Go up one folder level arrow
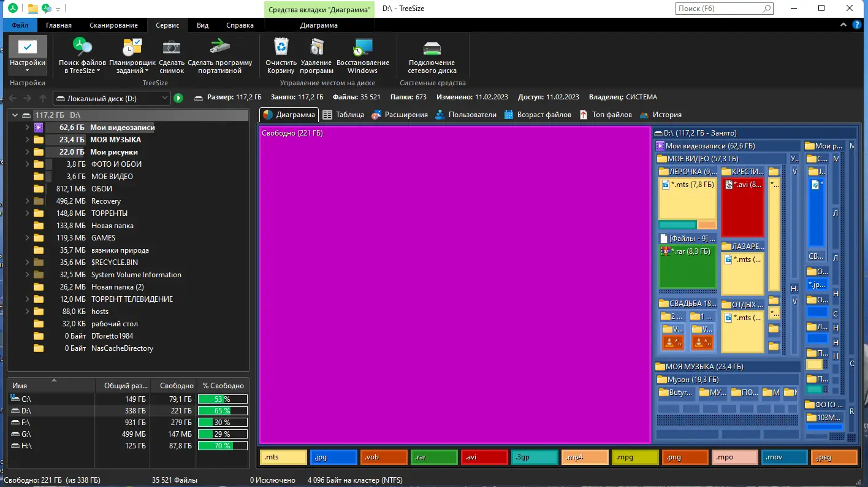The width and height of the screenshot is (868, 487). click(x=43, y=98)
